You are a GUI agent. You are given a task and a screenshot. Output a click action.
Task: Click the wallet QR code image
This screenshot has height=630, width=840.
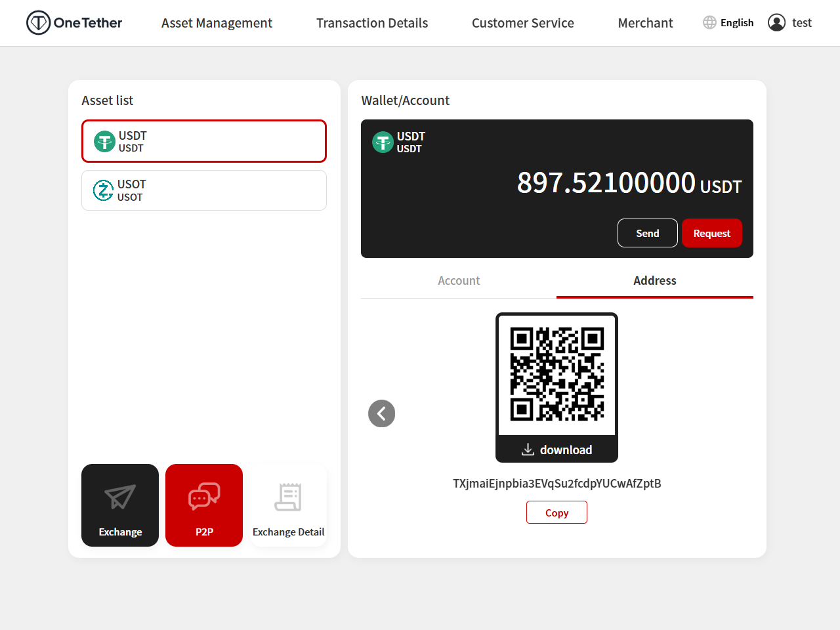pyautogui.click(x=556, y=374)
